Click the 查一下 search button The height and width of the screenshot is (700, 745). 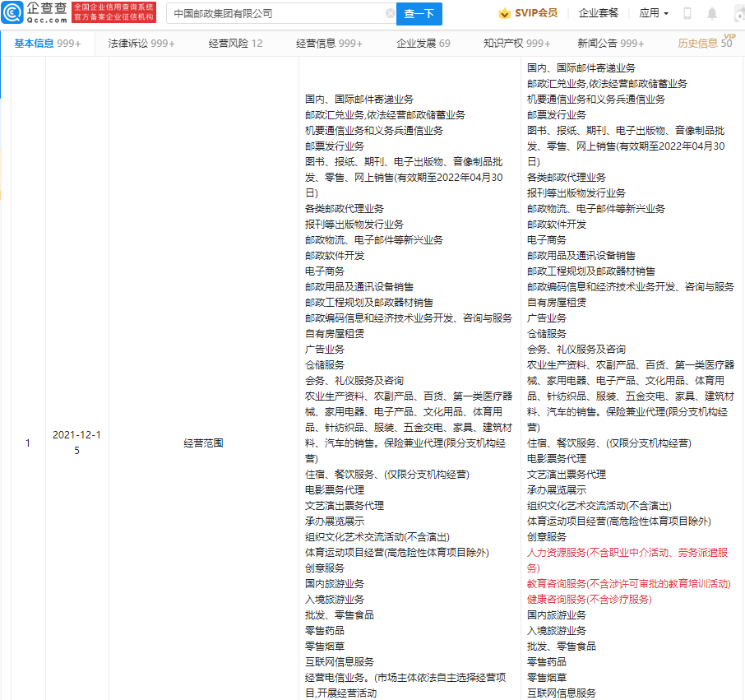[419, 14]
